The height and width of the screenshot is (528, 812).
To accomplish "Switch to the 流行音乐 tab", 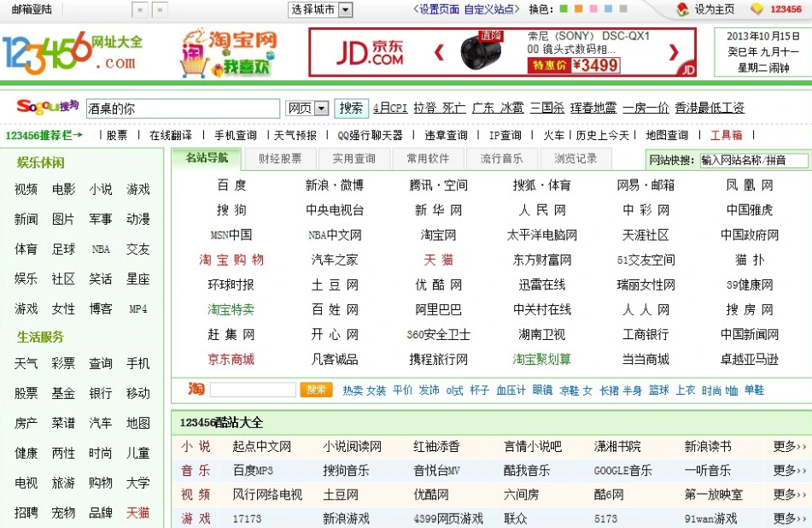I will coord(501,159).
